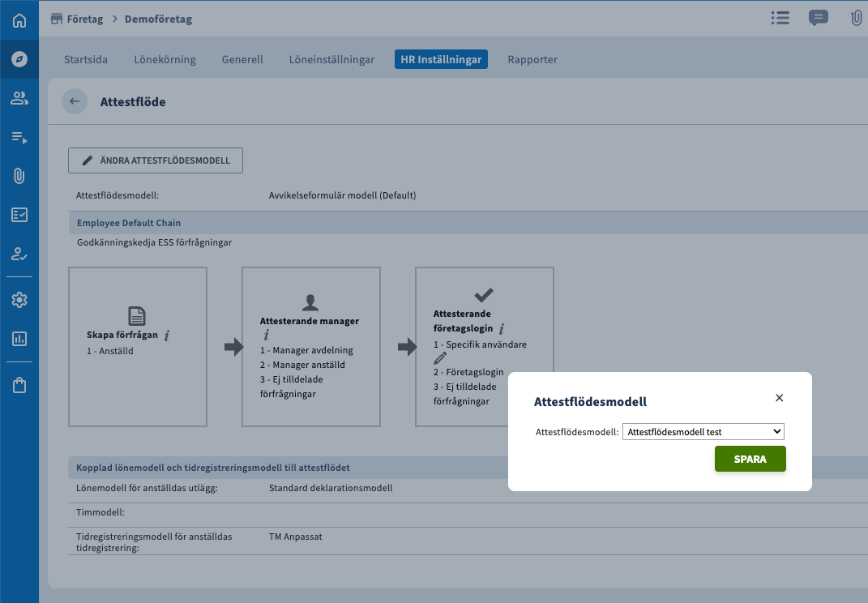Open the settings gear icon
868x603 pixels.
click(19, 300)
